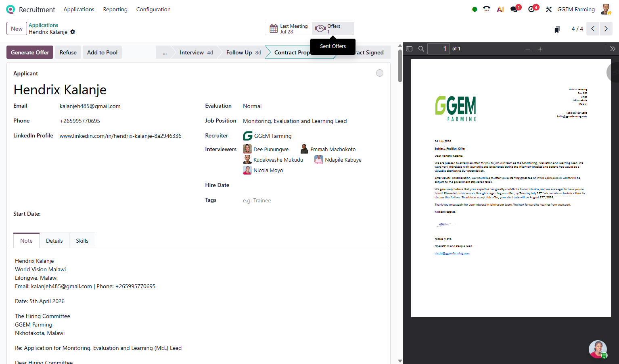Go to previous applicant record arrow

point(593,29)
